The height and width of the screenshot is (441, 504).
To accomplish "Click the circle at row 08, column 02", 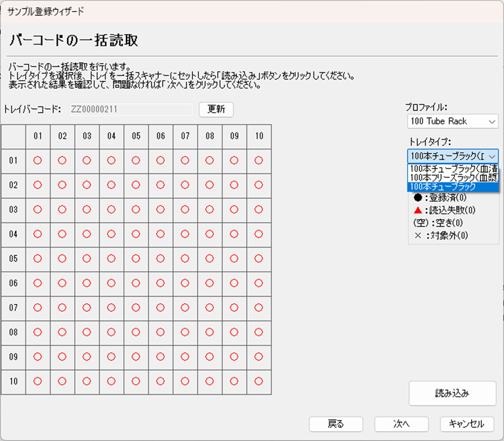I will pyautogui.click(x=62, y=332).
